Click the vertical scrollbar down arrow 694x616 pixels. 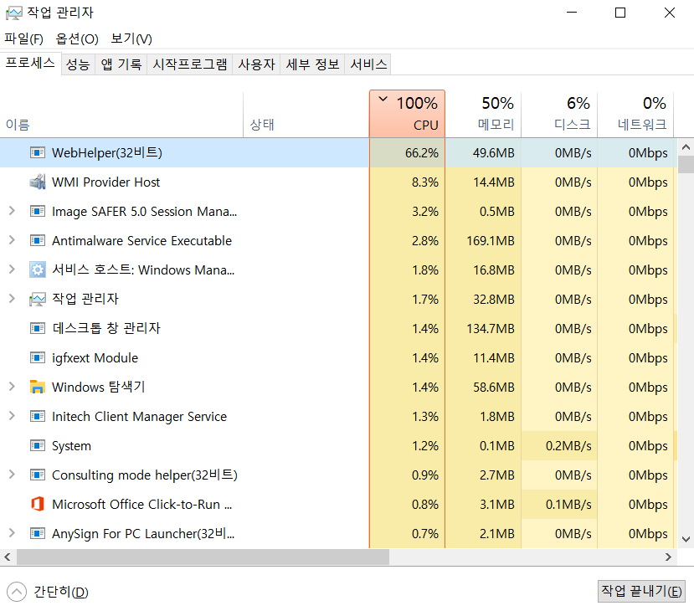686,539
